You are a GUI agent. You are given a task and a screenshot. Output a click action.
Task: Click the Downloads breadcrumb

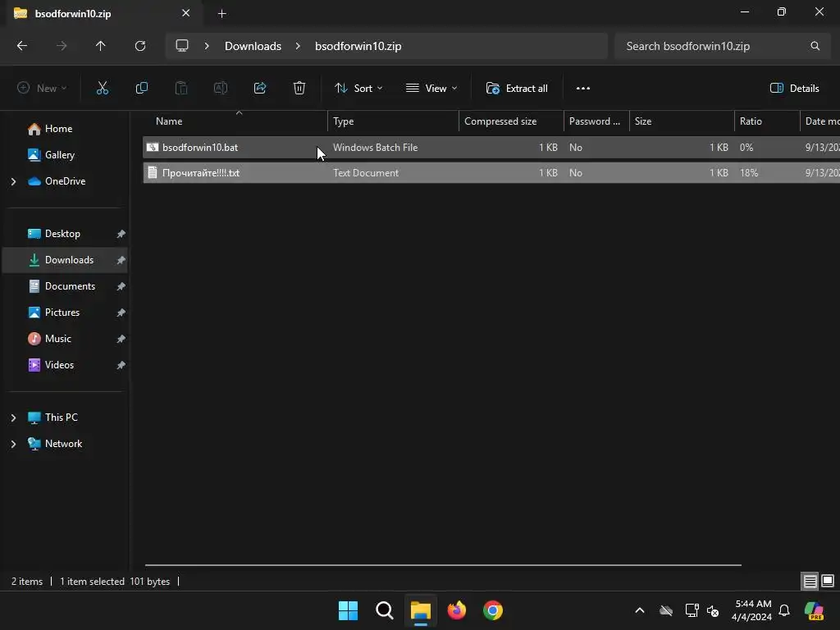[x=253, y=46]
